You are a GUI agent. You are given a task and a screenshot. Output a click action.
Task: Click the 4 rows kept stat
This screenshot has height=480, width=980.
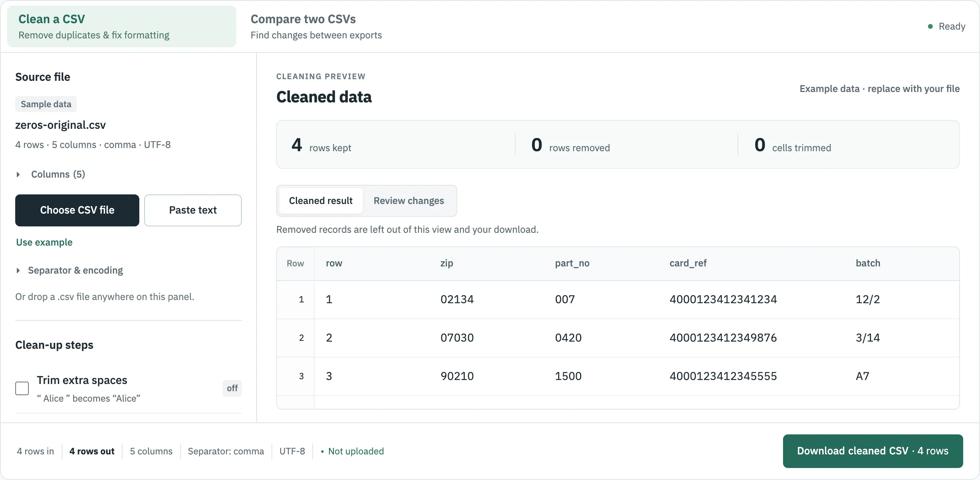321,145
